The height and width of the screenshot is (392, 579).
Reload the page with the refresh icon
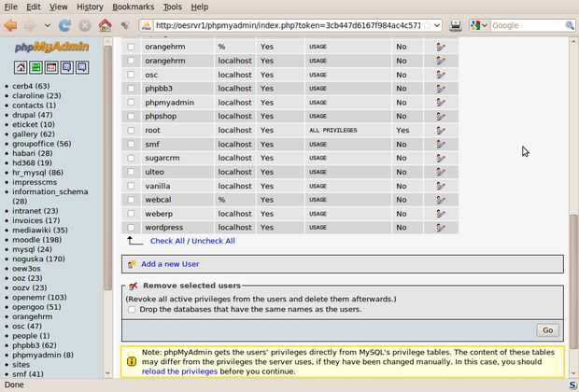(65, 25)
